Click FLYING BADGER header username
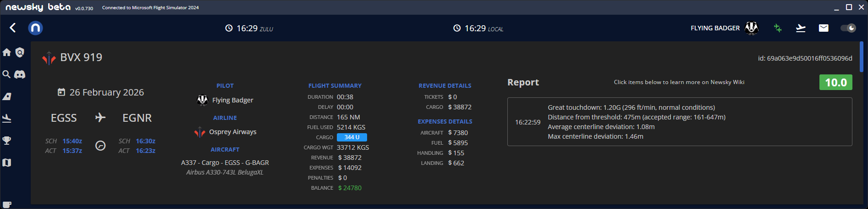Viewport: 868px width, 209px height. click(715, 28)
